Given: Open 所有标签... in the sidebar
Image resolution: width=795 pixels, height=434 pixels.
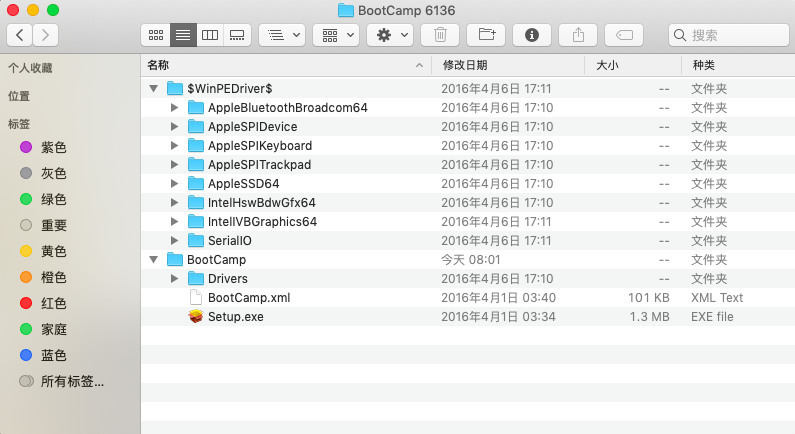Looking at the screenshot, I should (71, 381).
